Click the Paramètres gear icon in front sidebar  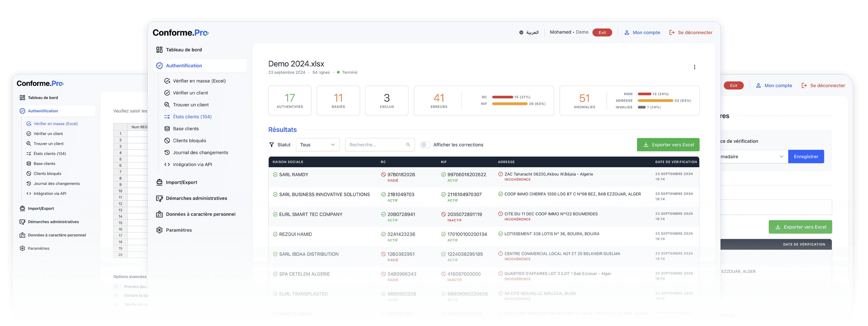point(159,230)
